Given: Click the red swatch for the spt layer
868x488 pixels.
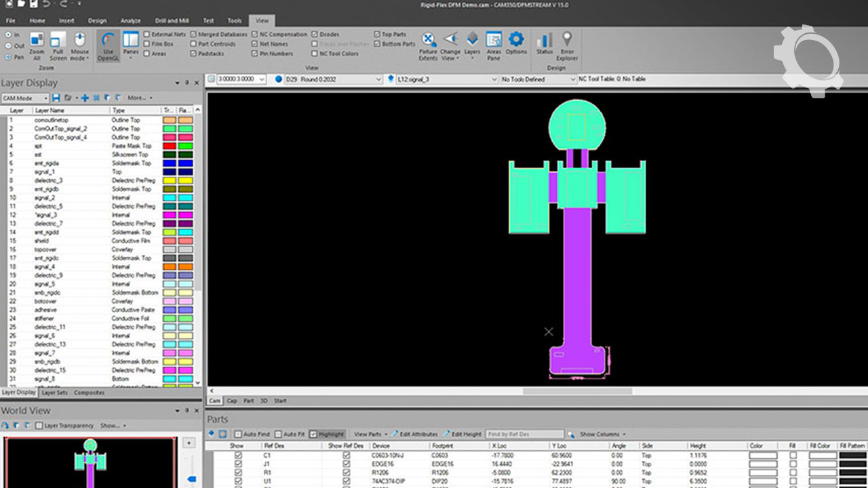Looking at the screenshot, I should coord(170,146).
